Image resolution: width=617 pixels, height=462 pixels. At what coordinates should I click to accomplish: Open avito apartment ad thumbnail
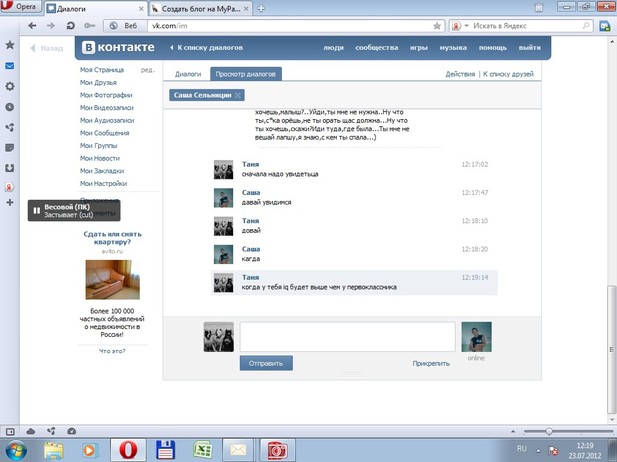(113, 279)
